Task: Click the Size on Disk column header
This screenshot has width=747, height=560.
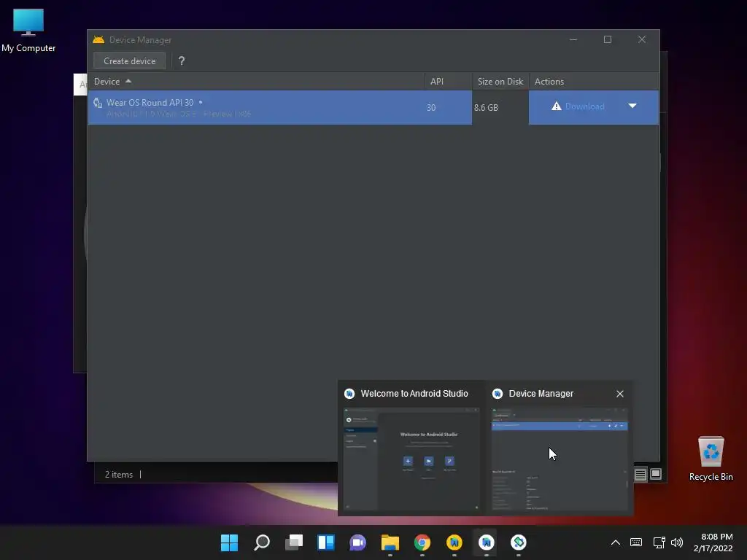Action: coord(500,82)
